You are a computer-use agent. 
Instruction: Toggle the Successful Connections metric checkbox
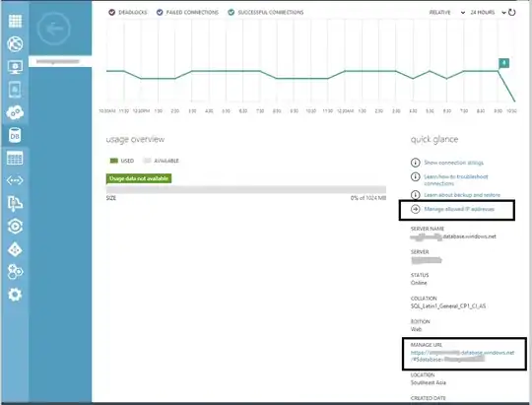click(x=232, y=12)
